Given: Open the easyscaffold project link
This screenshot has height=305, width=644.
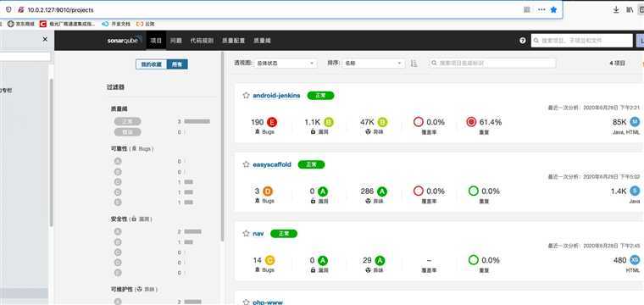Looking at the screenshot, I should pos(272,164).
